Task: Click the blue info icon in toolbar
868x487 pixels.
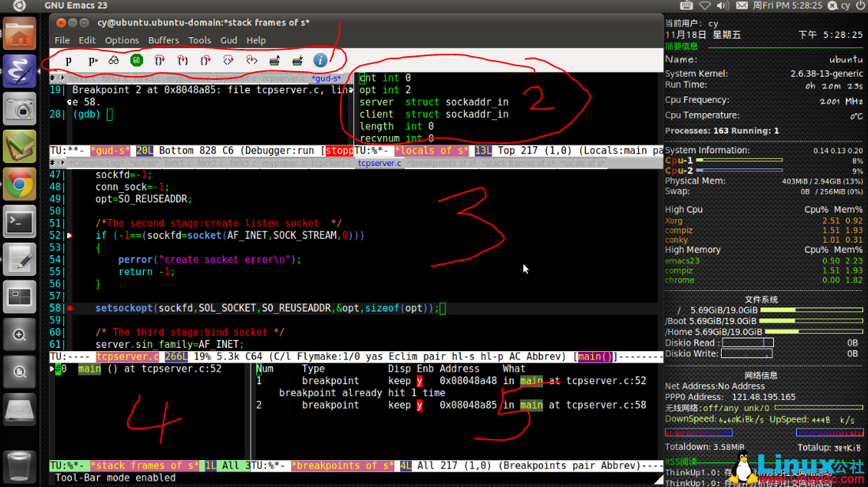Action: click(x=320, y=60)
